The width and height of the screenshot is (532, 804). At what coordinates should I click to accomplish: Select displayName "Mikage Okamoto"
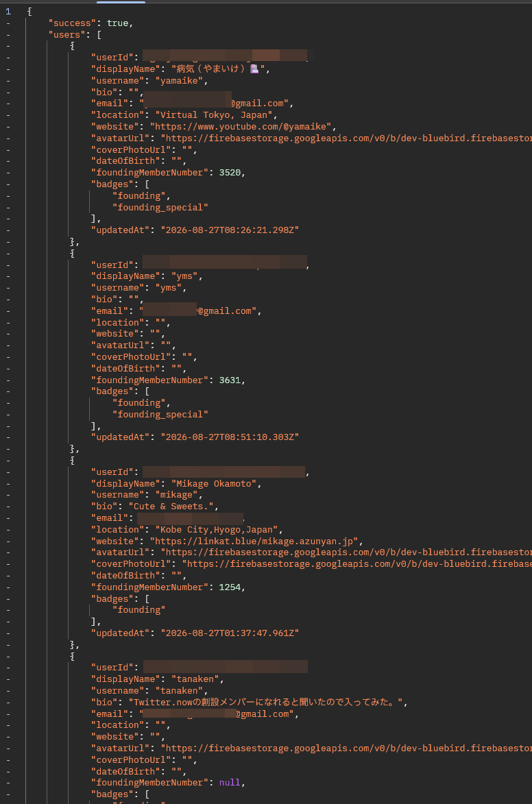pyautogui.click(x=214, y=483)
